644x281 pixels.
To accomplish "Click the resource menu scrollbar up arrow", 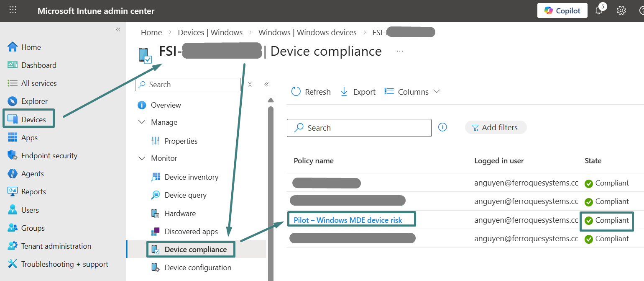I will [271, 100].
